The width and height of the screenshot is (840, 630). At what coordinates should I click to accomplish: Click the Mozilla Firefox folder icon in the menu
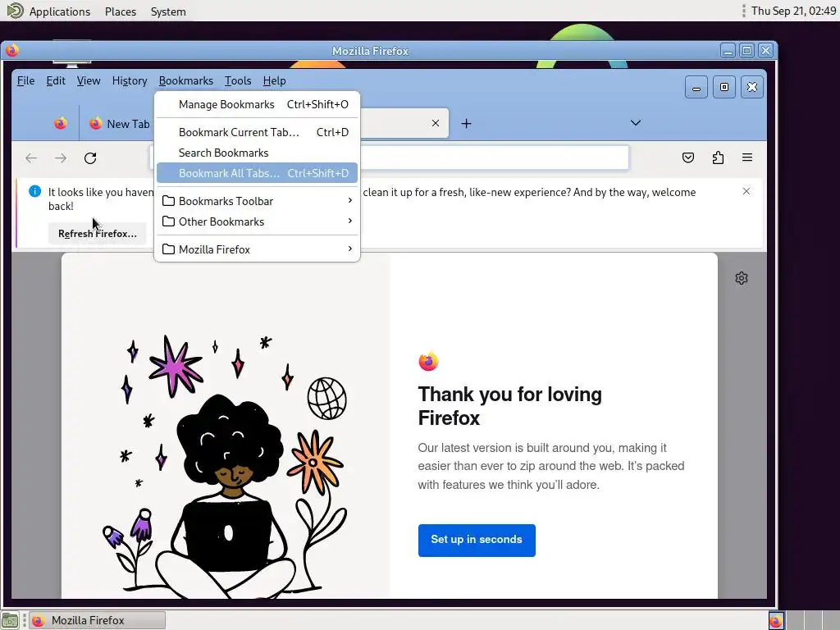pyautogui.click(x=168, y=249)
